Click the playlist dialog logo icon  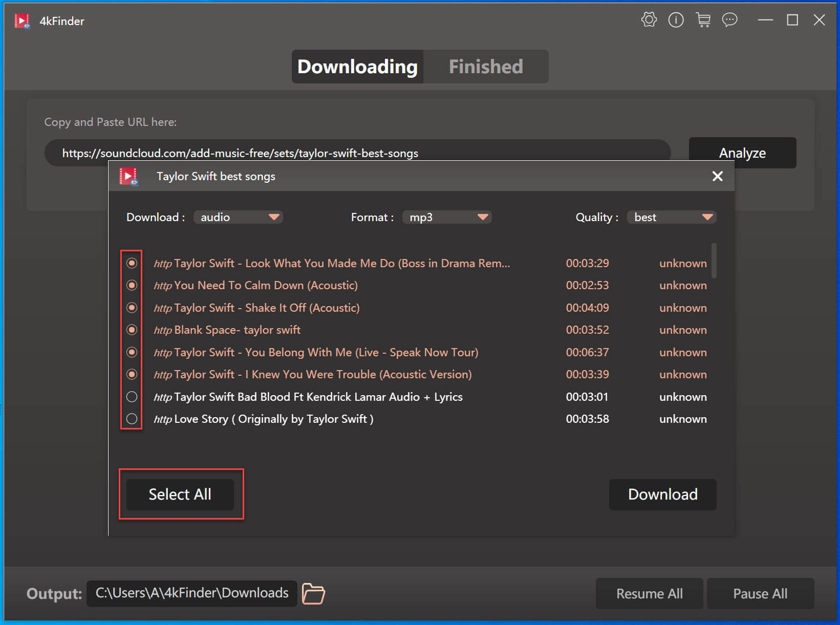(x=128, y=177)
